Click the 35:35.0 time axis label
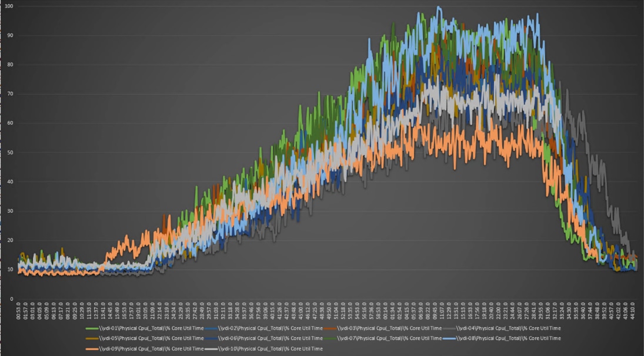Viewport: 644px width, 356px height. point(576,311)
